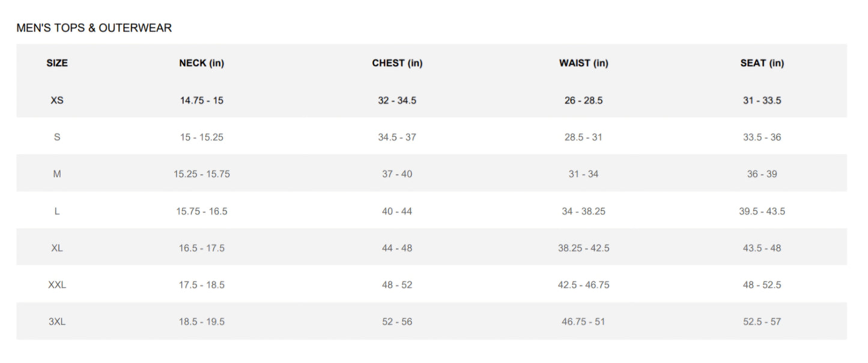Click the NECK (in) column header
The image size is (868, 363).
tap(201, 63)
